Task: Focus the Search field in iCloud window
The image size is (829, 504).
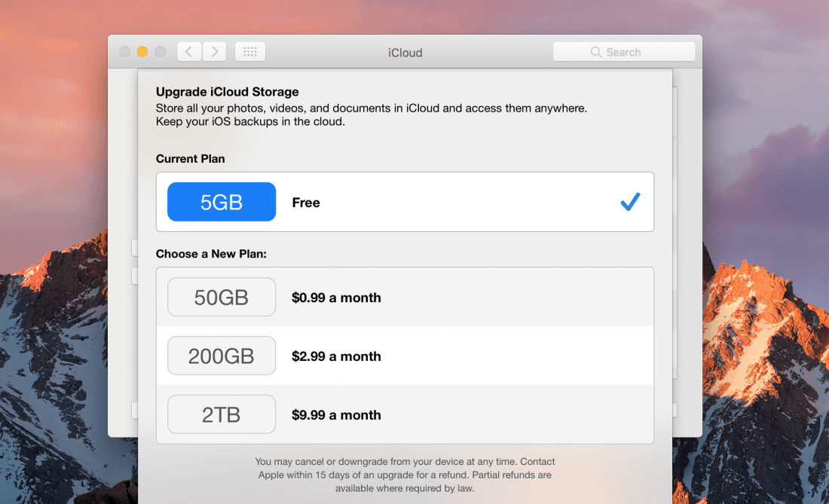Action: [x=624, y=52]
